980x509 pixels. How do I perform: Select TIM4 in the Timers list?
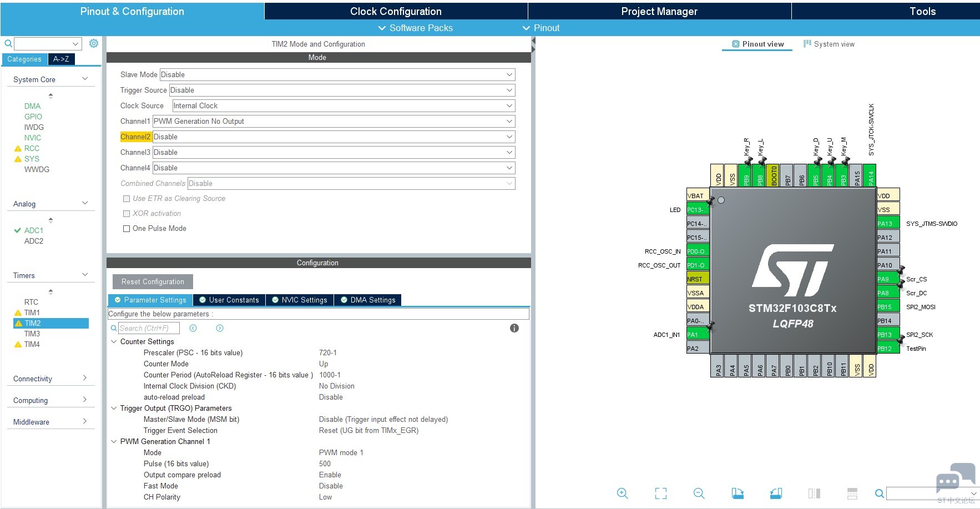(x=32, y=344)
